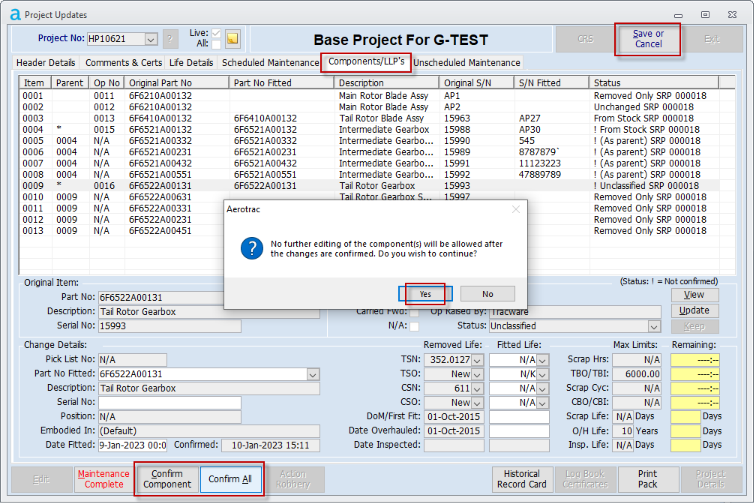Switch to Header Details tab
754x503 pixels.
tap(46, 63)
